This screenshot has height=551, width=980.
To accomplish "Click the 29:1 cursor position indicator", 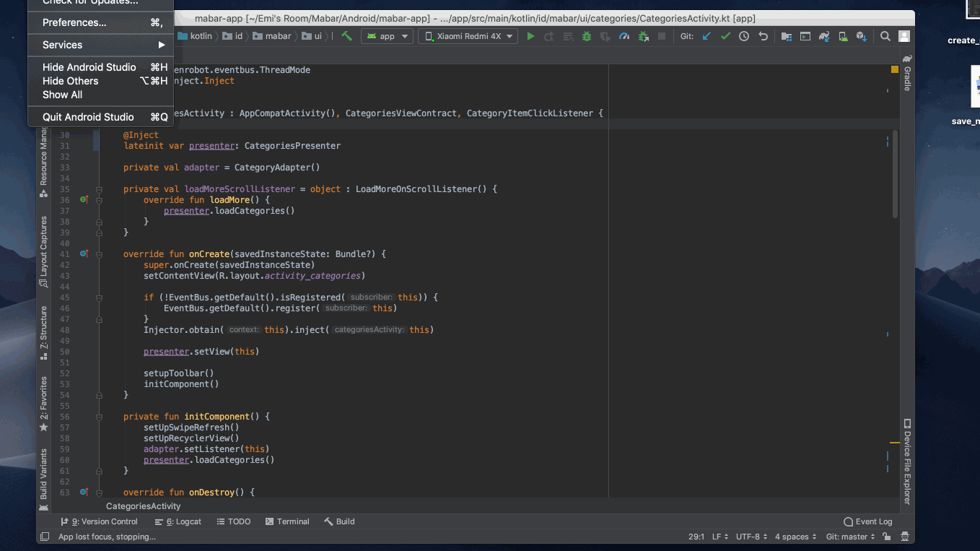I will pos(696,537).
